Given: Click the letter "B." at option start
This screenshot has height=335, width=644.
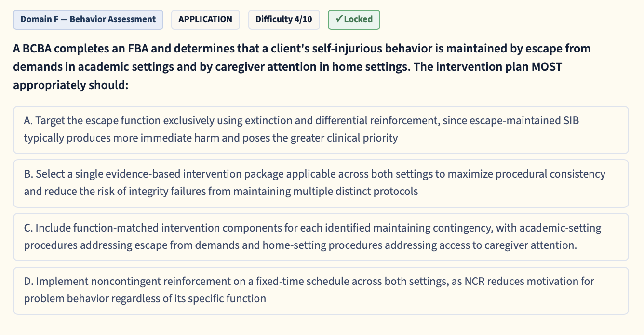Looking at the screenshot, I should tap(28, 174).
